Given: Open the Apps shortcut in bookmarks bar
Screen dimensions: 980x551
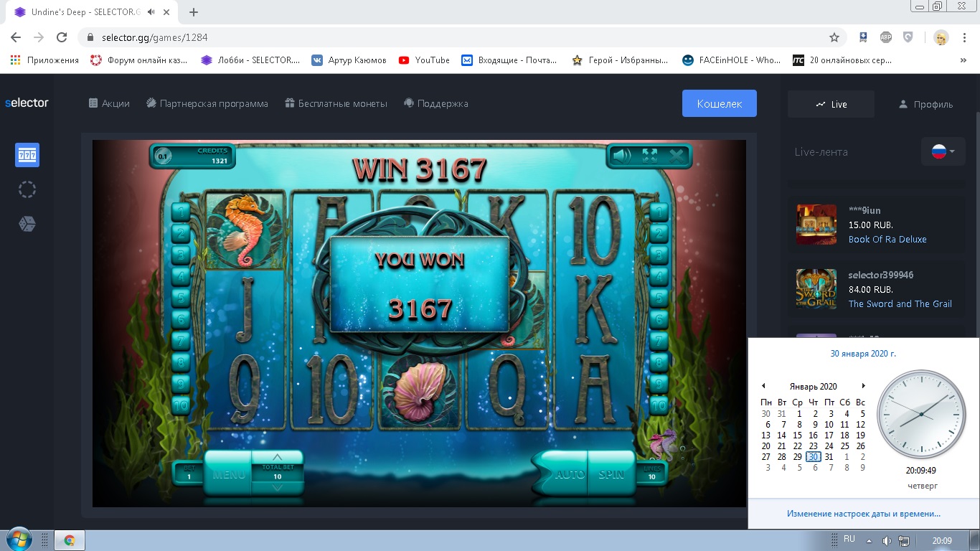Looking at the screenshot, I should click(x=44, y=60).
